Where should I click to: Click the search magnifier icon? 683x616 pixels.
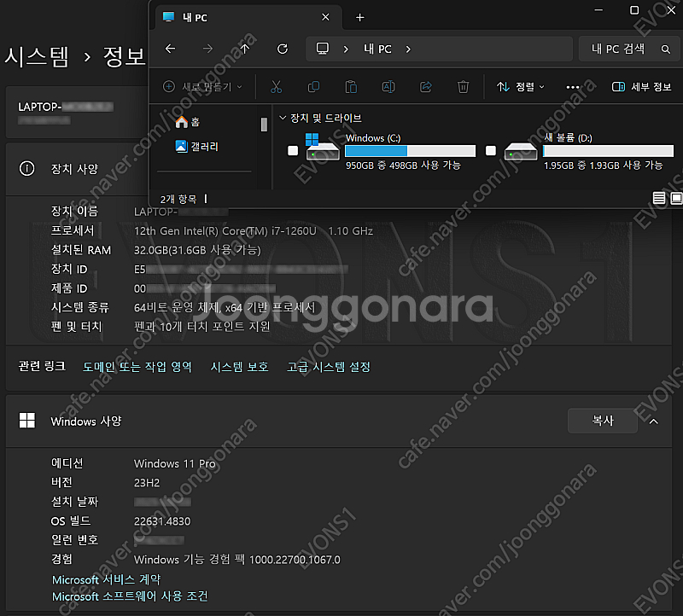(666, 49)
